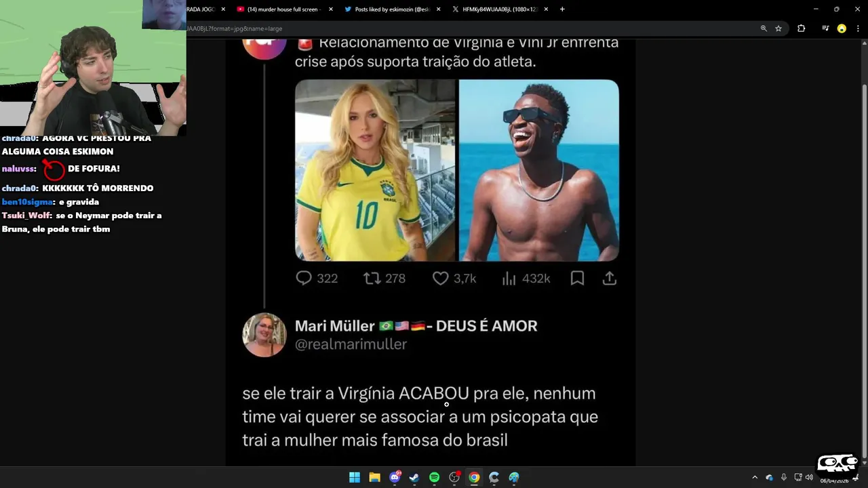This screenshot has height=488, width=868.
Task: Open Spotify from the taskbar
Action: (434, 477)
